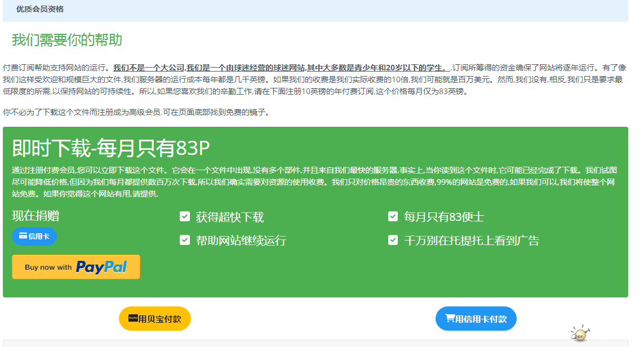Click the 现在捐赠 label
644x347 pixels.
35,216
